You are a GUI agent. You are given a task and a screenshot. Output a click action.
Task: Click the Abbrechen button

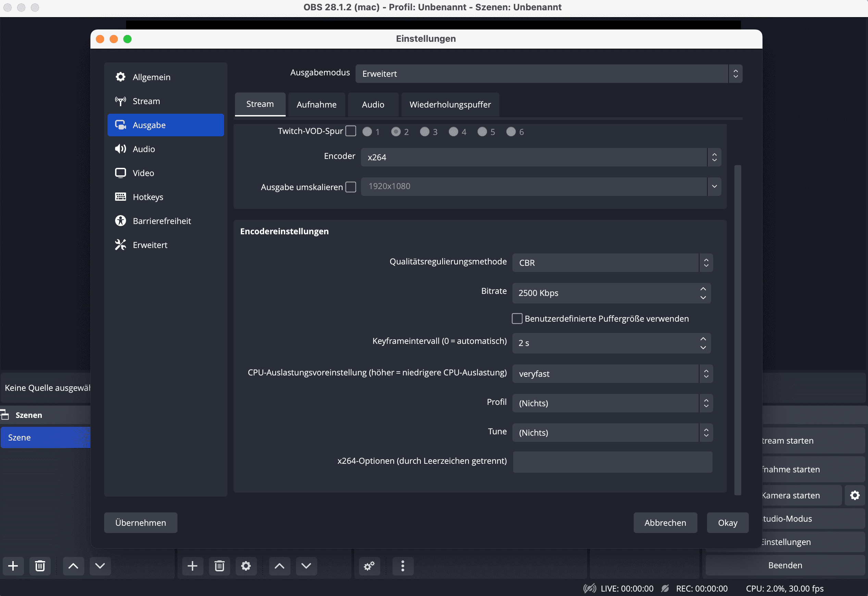(x=665, y=523)
